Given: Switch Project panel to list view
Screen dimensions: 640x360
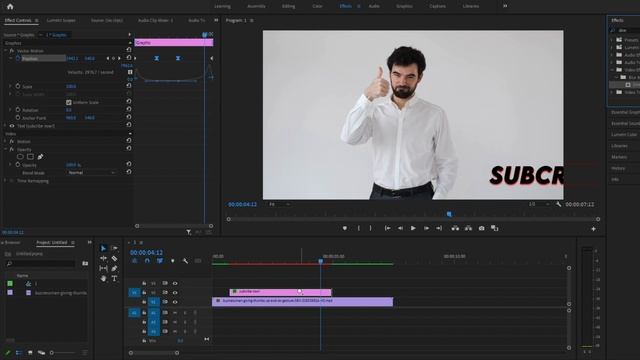Looking at the screenshot, I should click(19, 352).
